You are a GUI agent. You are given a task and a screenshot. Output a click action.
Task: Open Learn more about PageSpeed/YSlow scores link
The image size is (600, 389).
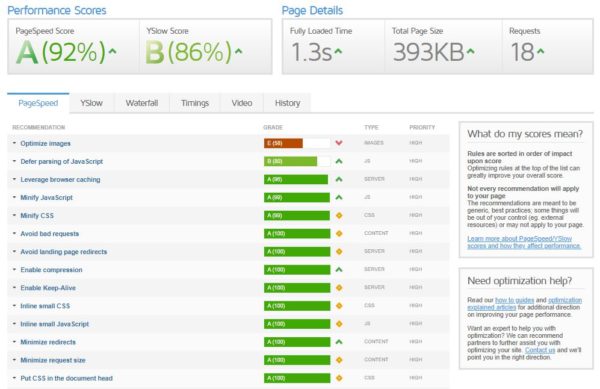(524, 242)
